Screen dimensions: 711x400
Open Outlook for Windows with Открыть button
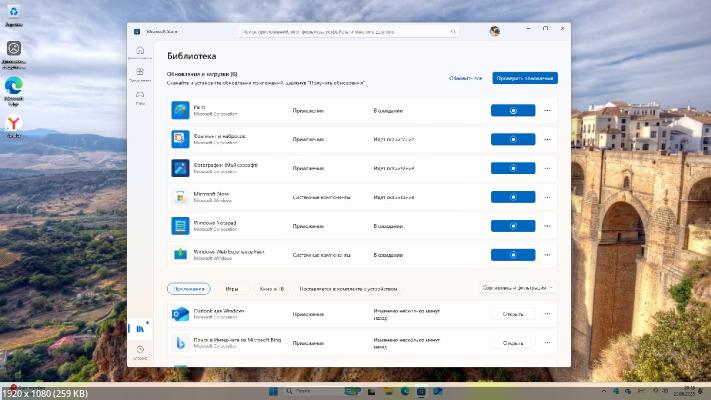(513, 314)
